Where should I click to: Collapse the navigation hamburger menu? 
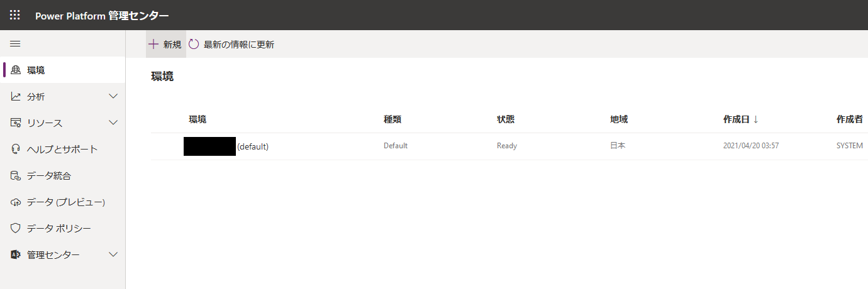coord(15,44)
